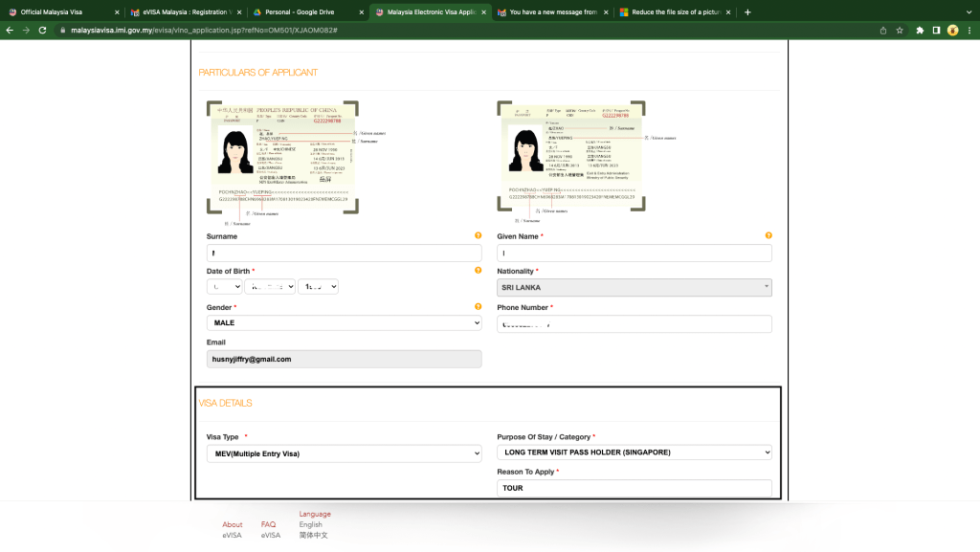Click the Email field with husnyjiffry address
980x552 pixels.
(345, 359)
